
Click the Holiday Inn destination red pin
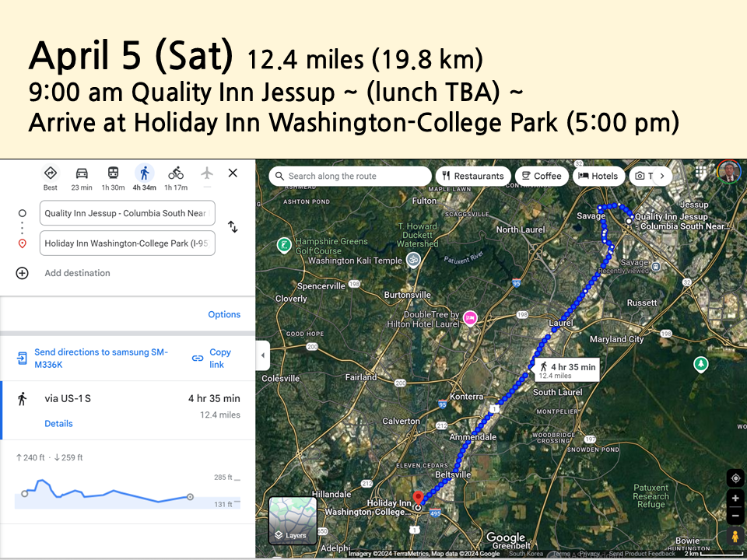click(x=418, y=499)
